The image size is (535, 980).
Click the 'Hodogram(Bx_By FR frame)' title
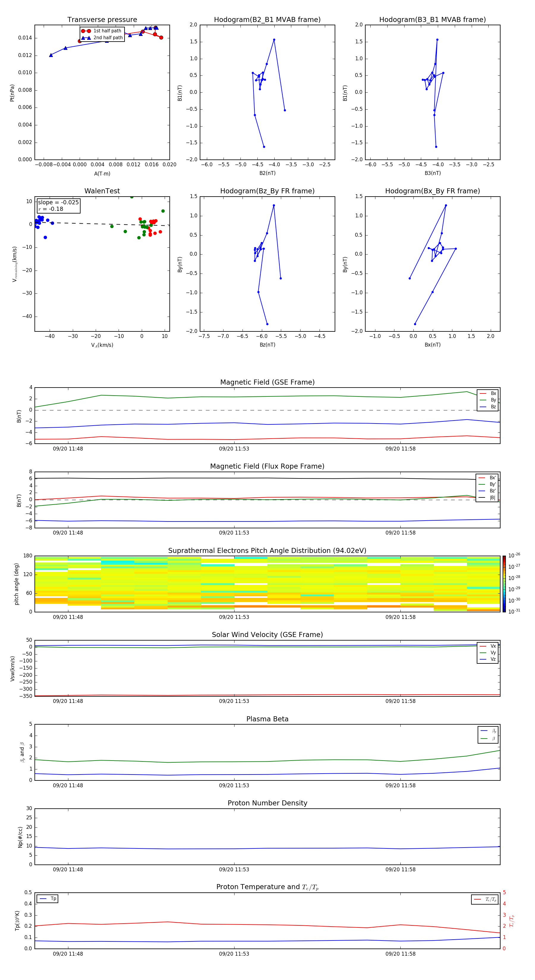point(432,191)
